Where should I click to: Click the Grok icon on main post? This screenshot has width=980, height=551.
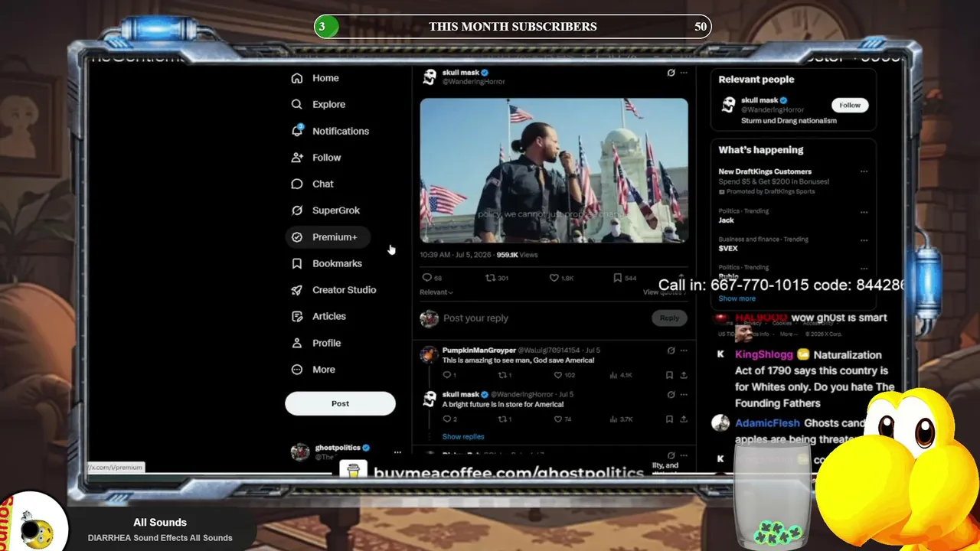[x=671, y=73]
